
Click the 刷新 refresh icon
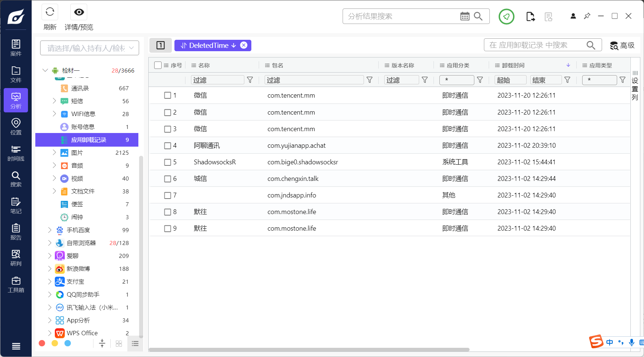coord(50,12)
